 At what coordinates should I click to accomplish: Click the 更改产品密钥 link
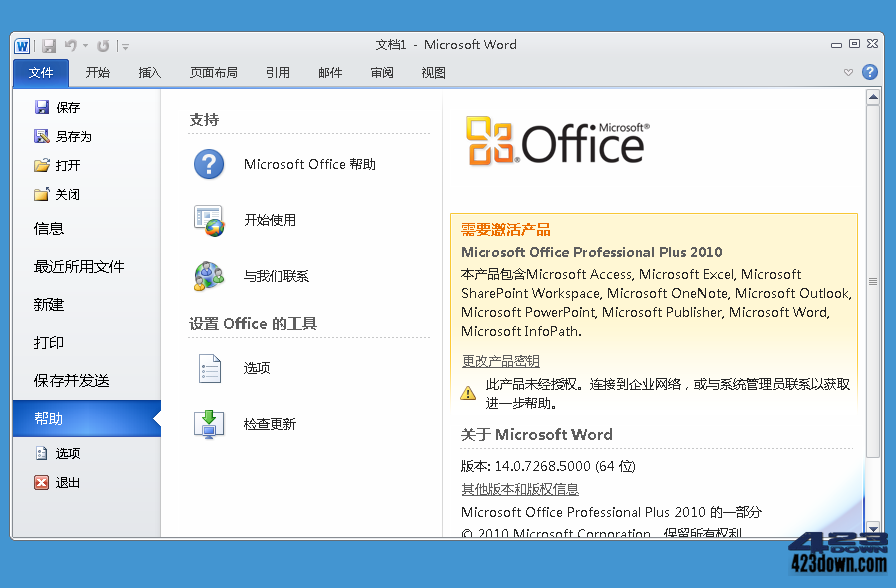pyautogui.click(x=501, y=361)
